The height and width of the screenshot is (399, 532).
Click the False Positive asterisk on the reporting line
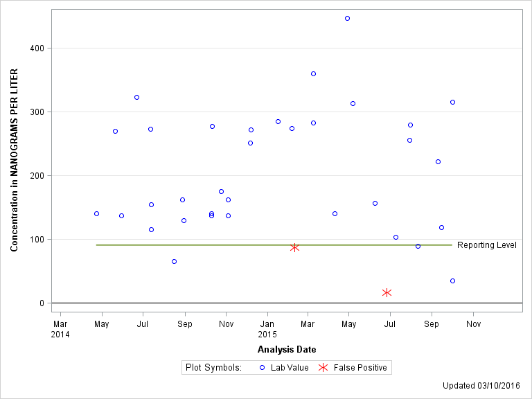294,247
